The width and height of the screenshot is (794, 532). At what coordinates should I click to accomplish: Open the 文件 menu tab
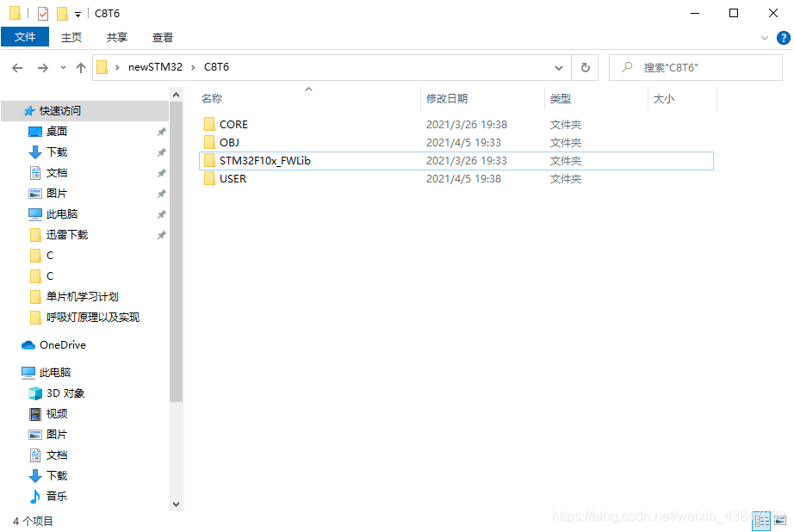point(25,37)
